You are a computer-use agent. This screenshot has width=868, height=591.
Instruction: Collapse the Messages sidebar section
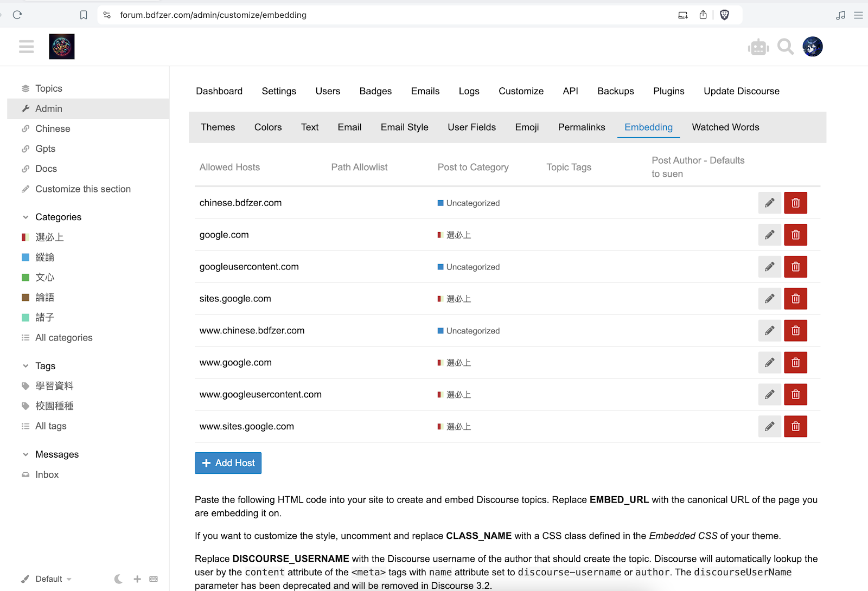(x=25, y=454)
